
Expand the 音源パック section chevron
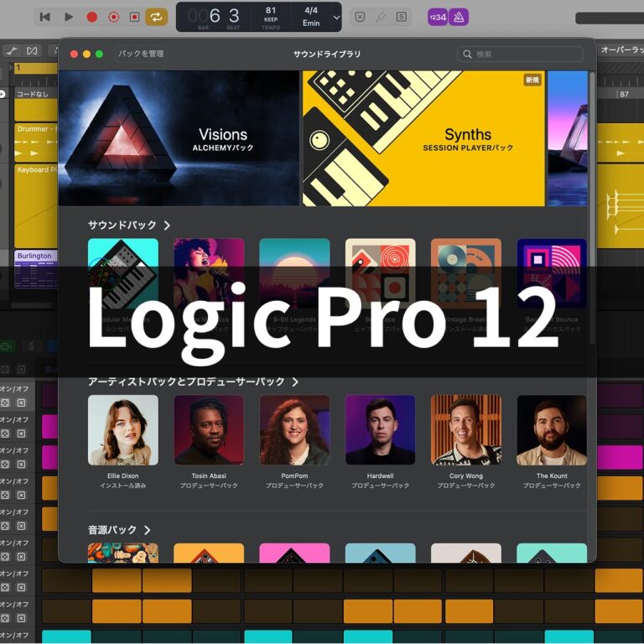[x=147, y=530]
